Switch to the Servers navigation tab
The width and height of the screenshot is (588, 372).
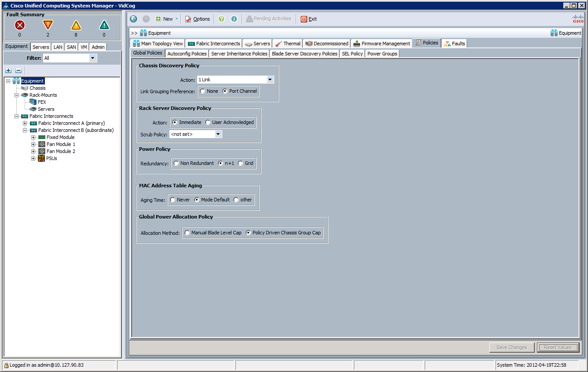click(41, 47)
